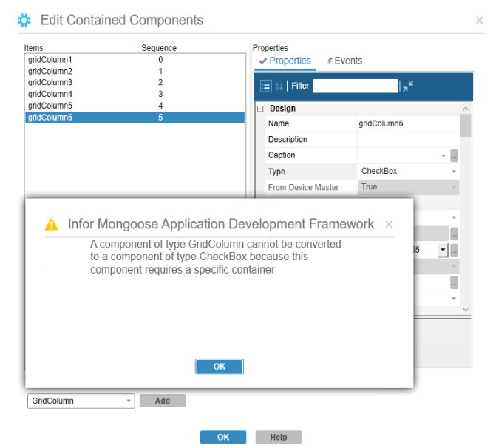Image resolution: width=493 pixels, height=448 pixels.
Task: Click the blue gear icon in the Edit Contained Components title
Action: (24, 20)
